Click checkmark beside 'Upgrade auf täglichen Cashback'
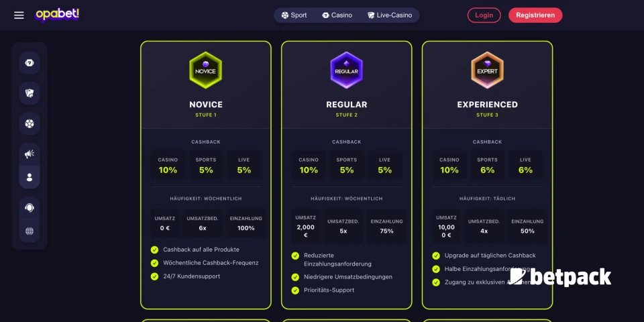Viewport: 644px width, 322px height. [x=436, y=256]
